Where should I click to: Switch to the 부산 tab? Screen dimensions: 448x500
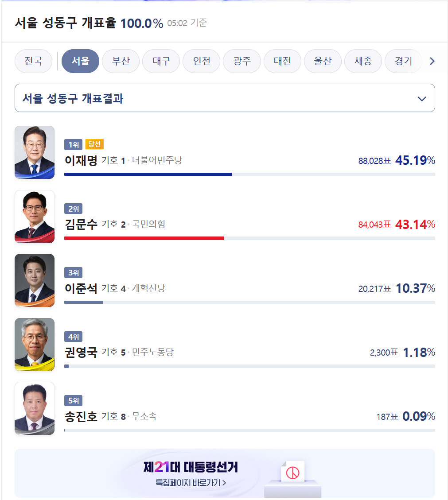(x=121, y=61)
